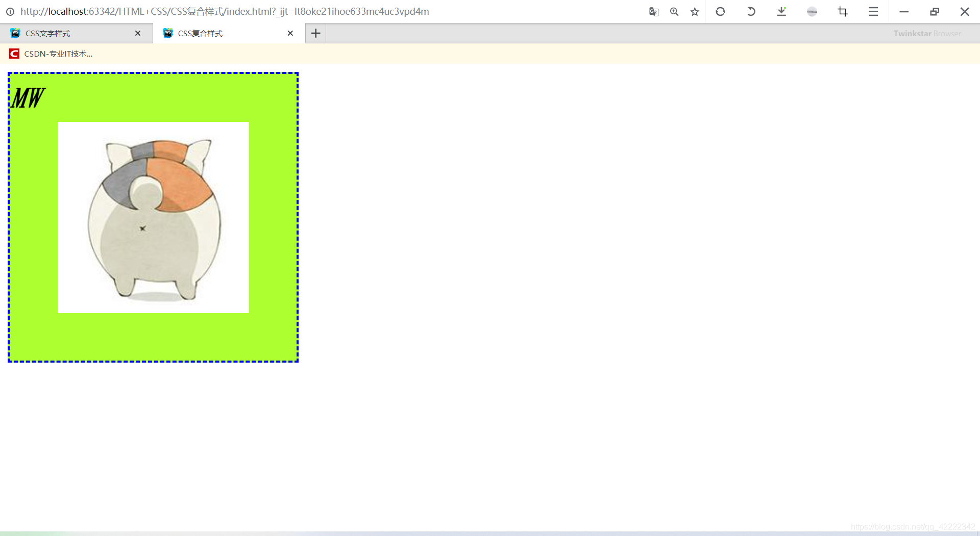Restore down the browser window
Screen dimensions: 980x536
[935, 11]
